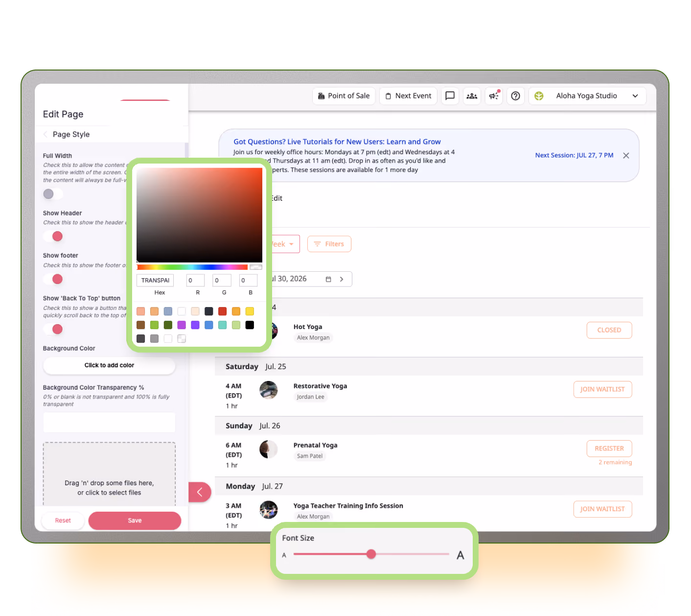691x616 pixels.
Task: Open the chat messages icon
Action: click(x=450, y=96)
